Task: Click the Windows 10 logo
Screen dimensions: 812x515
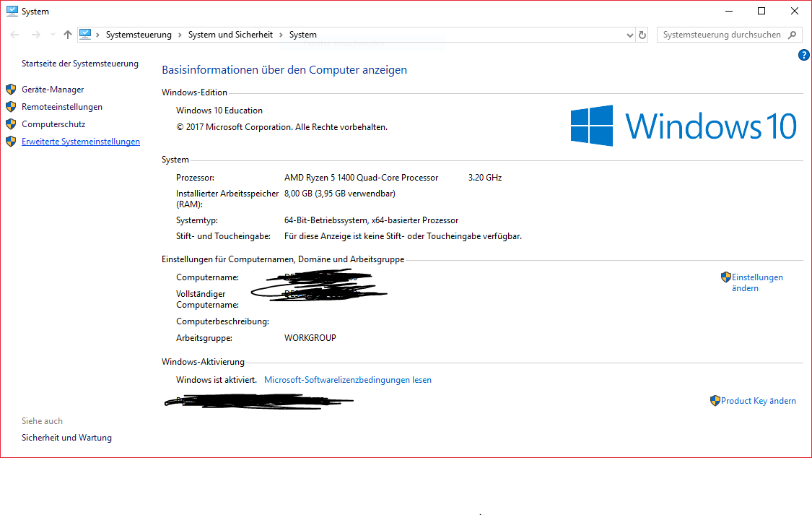Action: tap(684, 126)
